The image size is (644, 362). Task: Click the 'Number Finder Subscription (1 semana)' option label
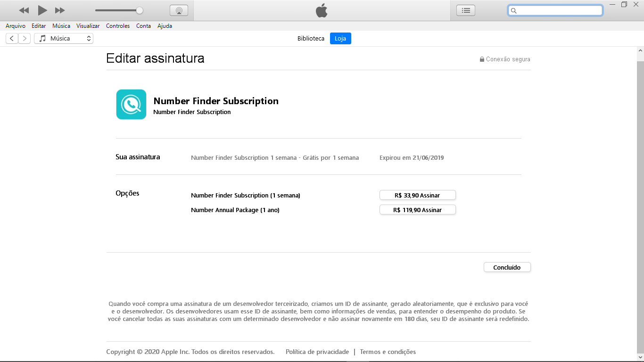[246, 196]
